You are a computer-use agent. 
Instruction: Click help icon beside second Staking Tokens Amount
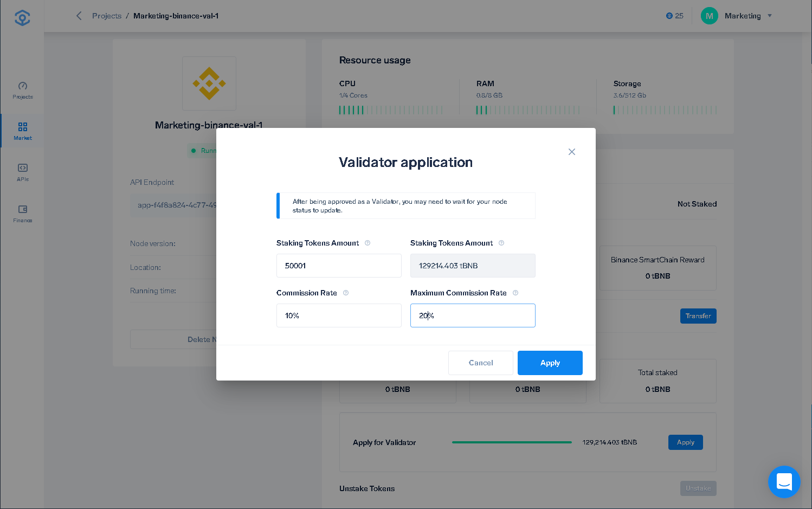(501, 243)
